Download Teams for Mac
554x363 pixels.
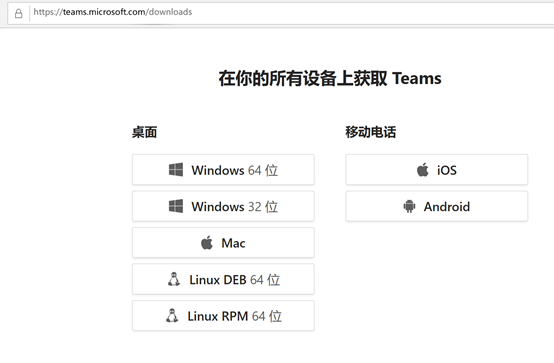coord(223,243)
